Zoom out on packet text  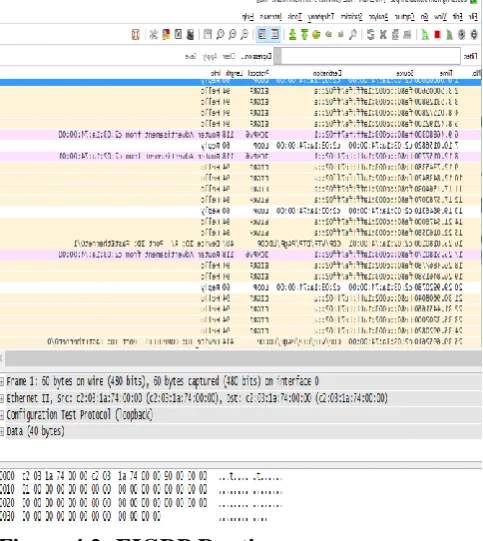point(233,35)
